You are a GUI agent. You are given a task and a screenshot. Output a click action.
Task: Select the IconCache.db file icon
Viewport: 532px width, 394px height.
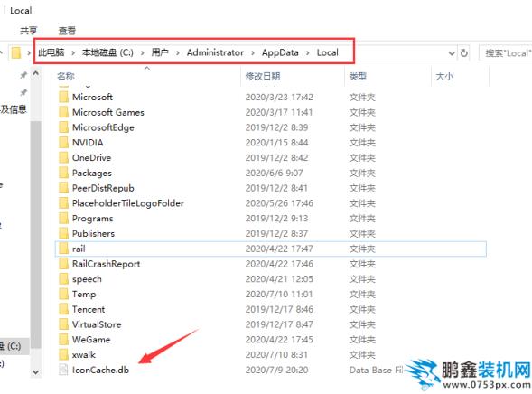pyautogui.click(x=63, y=370)
